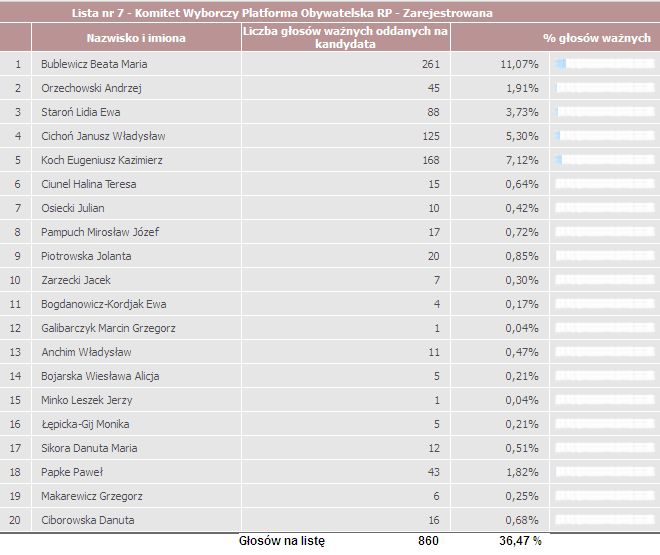The image size is (660, 555).
Task: Select candidate name 'Piotrowska Jolanta'
Action: point(86,256)
